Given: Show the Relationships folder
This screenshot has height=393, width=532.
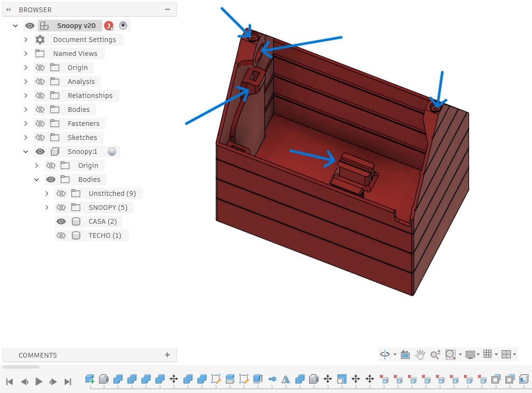Looking at the screenshot, I should [x=40, y=96].
